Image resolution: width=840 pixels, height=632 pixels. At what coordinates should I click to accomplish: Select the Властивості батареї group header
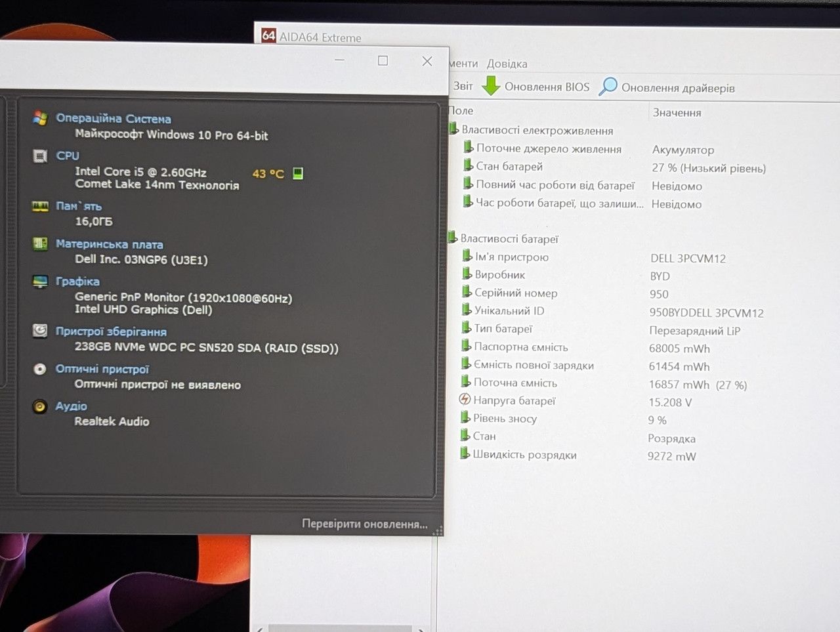pos(509,239)
